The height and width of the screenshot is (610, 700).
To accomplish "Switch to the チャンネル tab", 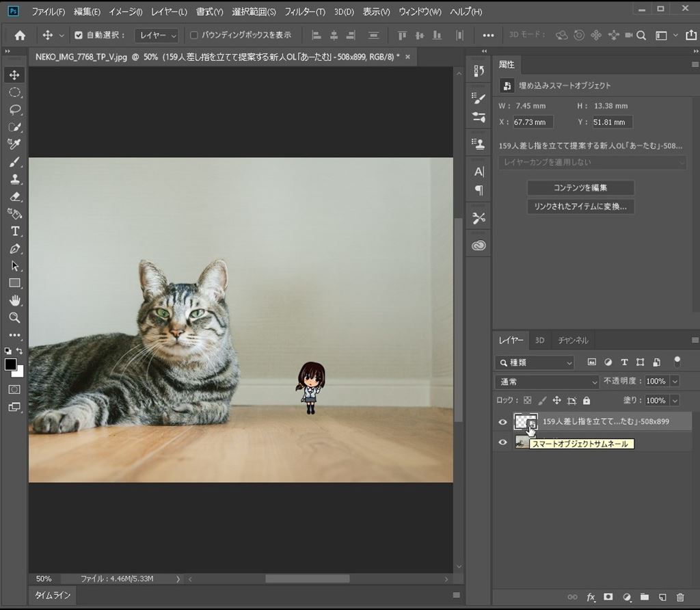I will tap(573, 340).
